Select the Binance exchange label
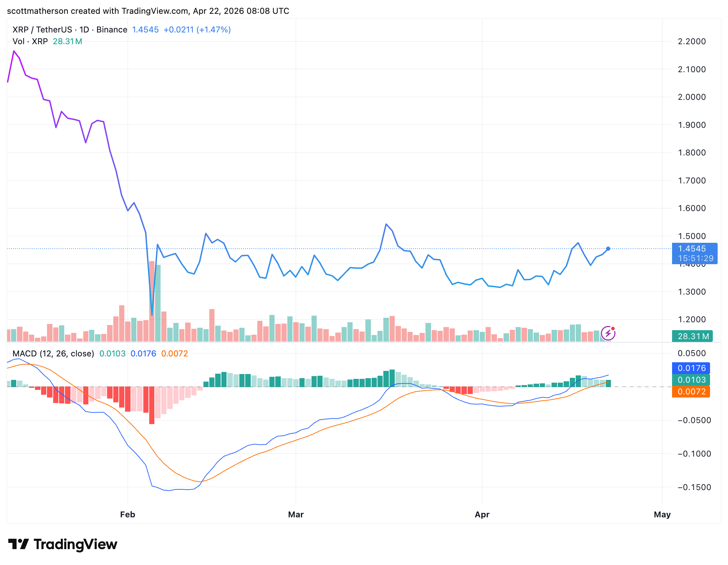Viewport: 728px width, 565px height. 112,29
